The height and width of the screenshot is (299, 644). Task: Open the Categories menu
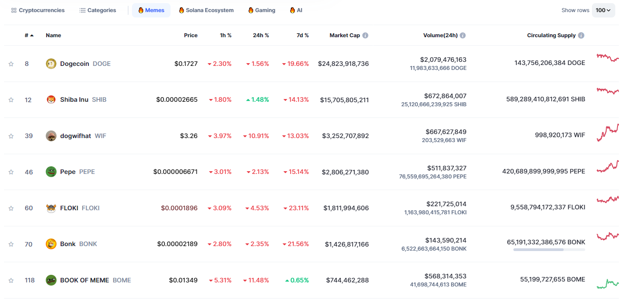pyautogui.click(x=98, y=10)
